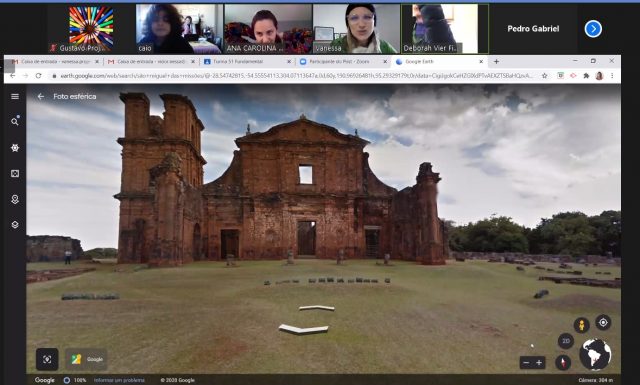The image size is (640, 385).
Task: Zoom out with the minus button
Action: coord(526,363)
